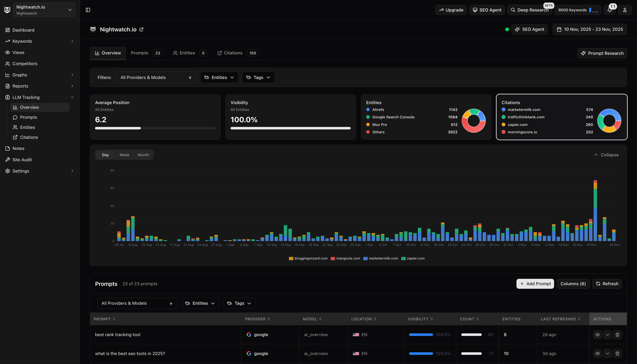The width and height of the screenshot is (637, 364).
Task: Expand the 'best rank tracking tool' row chevron
Action: coord(608,335)
